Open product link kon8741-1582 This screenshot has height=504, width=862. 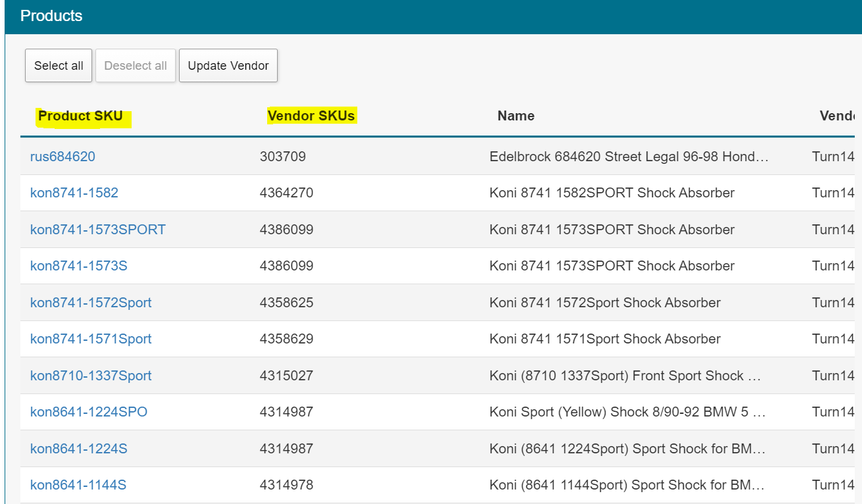coord(74,193)
